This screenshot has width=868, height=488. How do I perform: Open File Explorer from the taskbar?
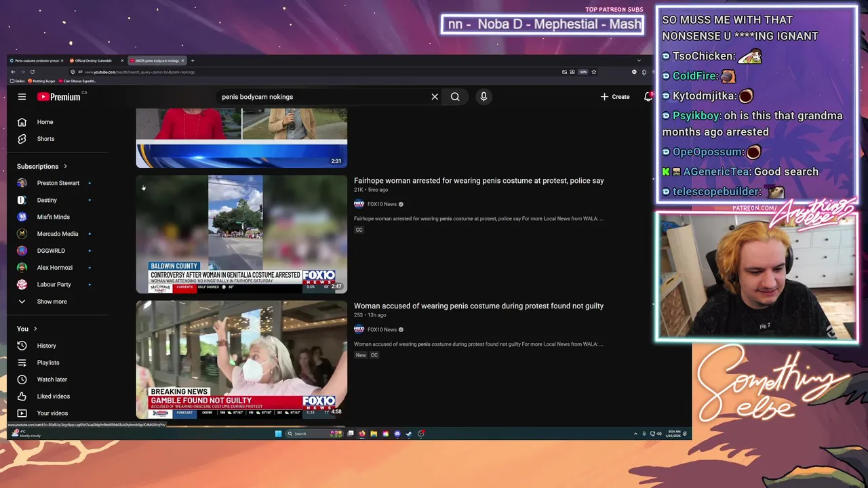374,434
